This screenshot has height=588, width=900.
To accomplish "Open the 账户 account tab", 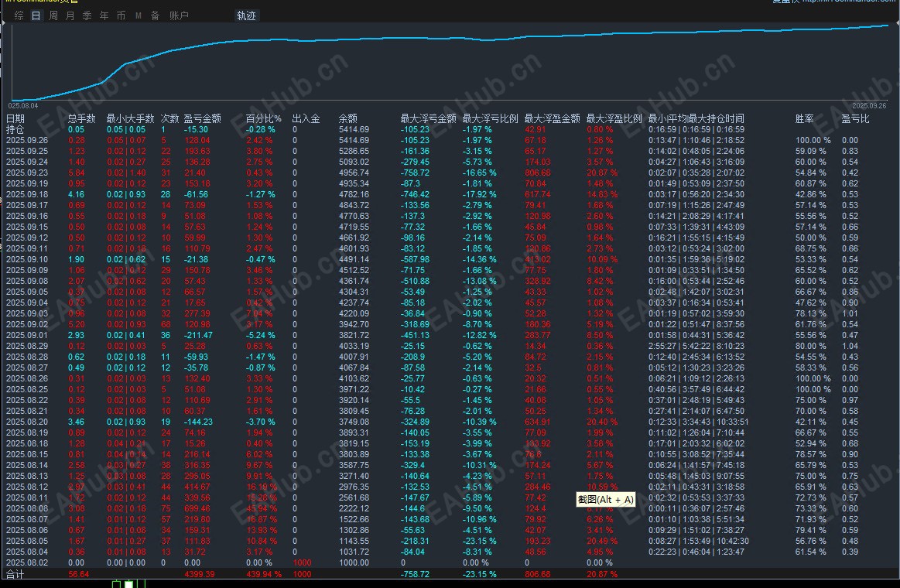I will pyautogui.click(x=179, y=15).
